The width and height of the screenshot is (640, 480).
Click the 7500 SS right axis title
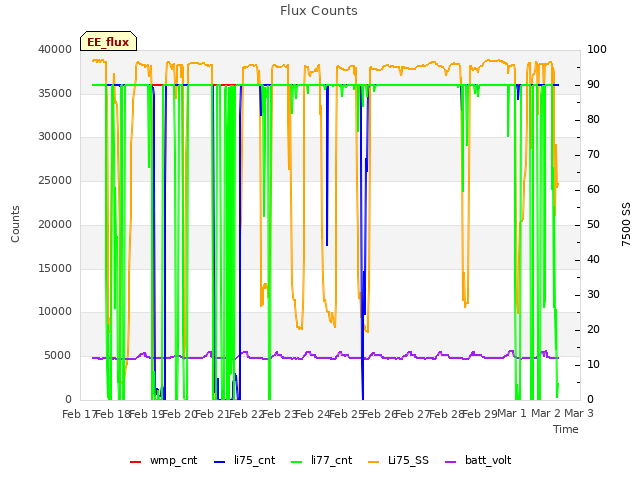(626, 224)
